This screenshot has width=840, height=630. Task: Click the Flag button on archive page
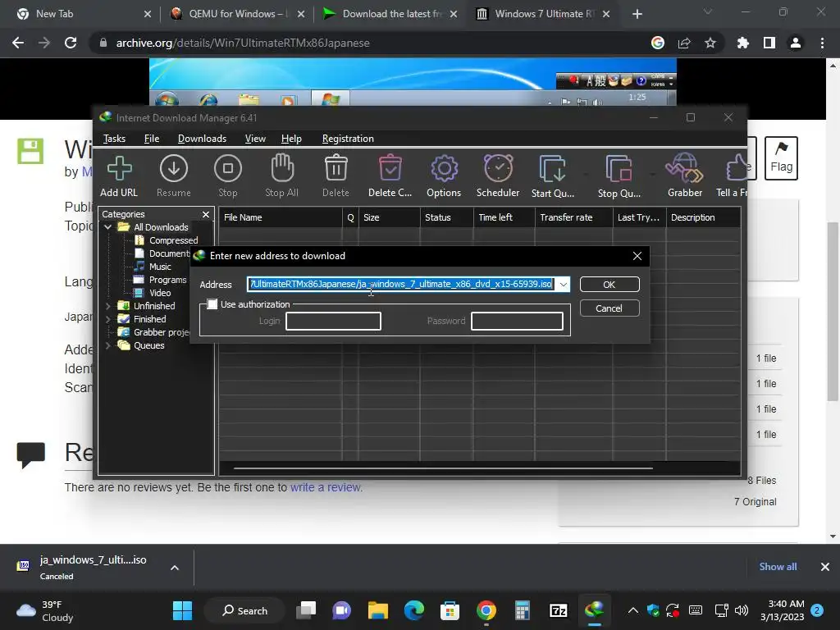[x=781, y=158]
